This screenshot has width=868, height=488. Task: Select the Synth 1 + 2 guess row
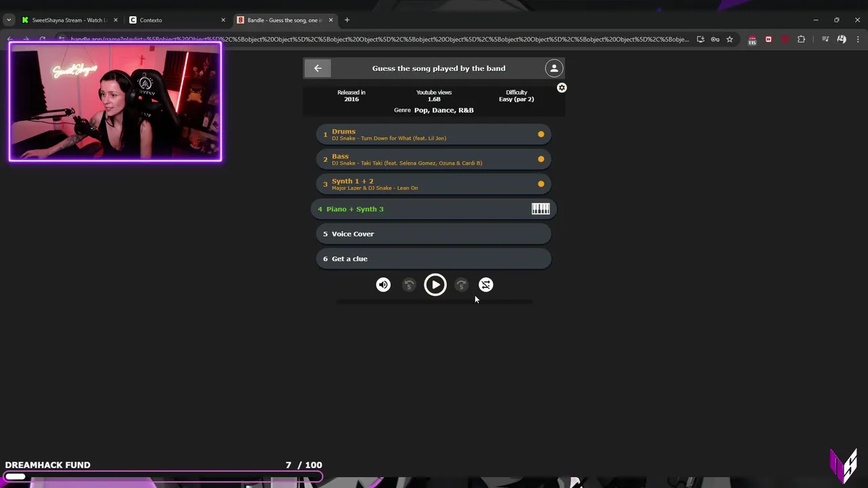pos(434,184)
